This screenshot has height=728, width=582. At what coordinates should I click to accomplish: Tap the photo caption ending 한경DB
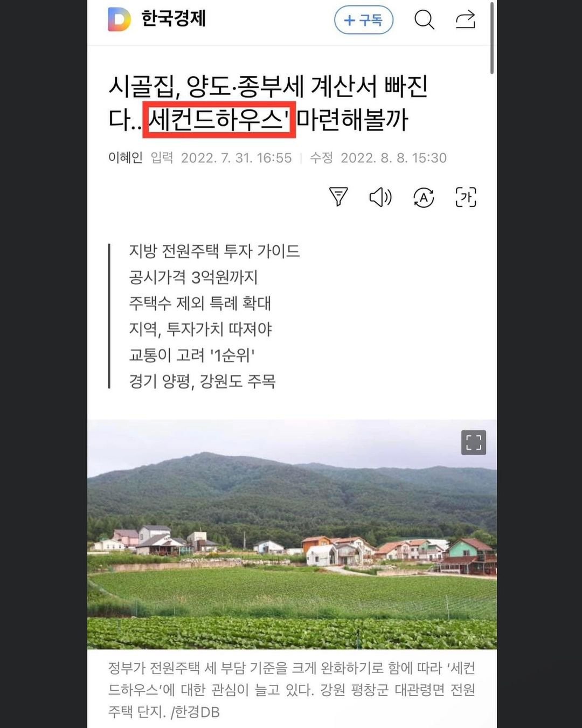(x=292, y=690)
